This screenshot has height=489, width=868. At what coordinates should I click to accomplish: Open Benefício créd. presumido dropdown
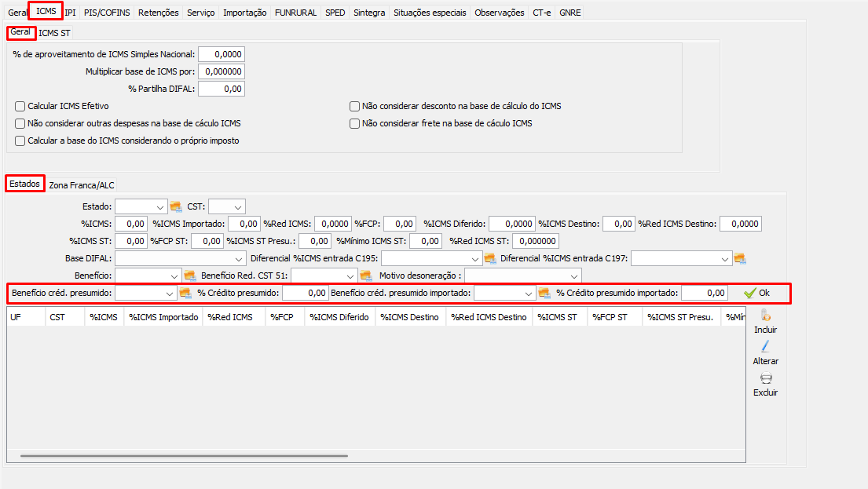click(145, 294)
